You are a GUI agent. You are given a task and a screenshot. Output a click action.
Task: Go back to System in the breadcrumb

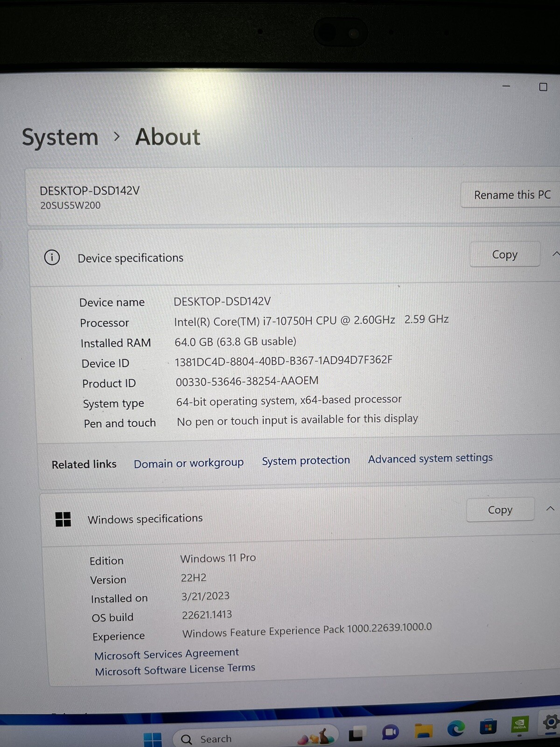point(60,137)
